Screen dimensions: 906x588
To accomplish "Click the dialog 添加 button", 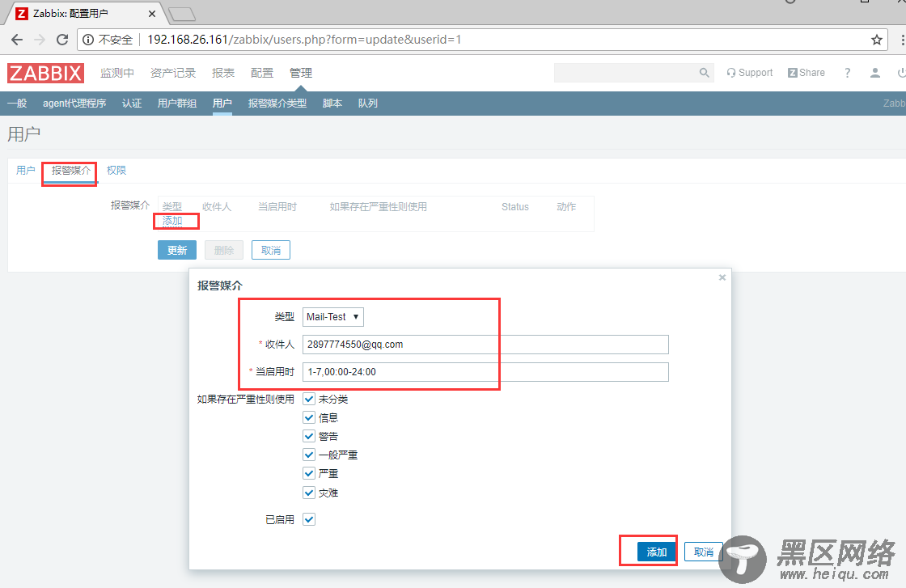I will (656, 552).
